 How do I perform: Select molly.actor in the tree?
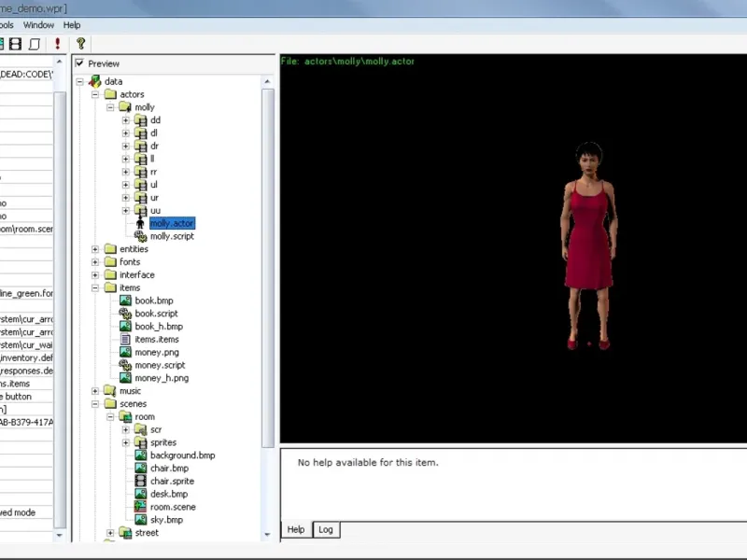click(172, 223)
